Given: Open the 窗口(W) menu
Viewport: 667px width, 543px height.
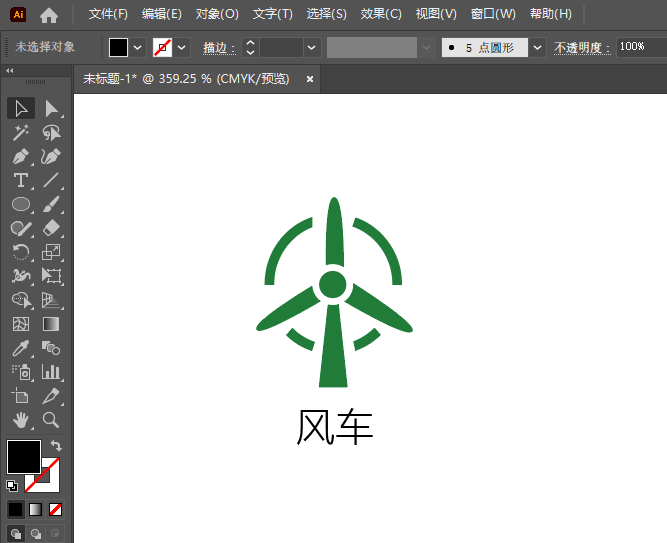Looking at the screenshot, I should pos(493,14).
